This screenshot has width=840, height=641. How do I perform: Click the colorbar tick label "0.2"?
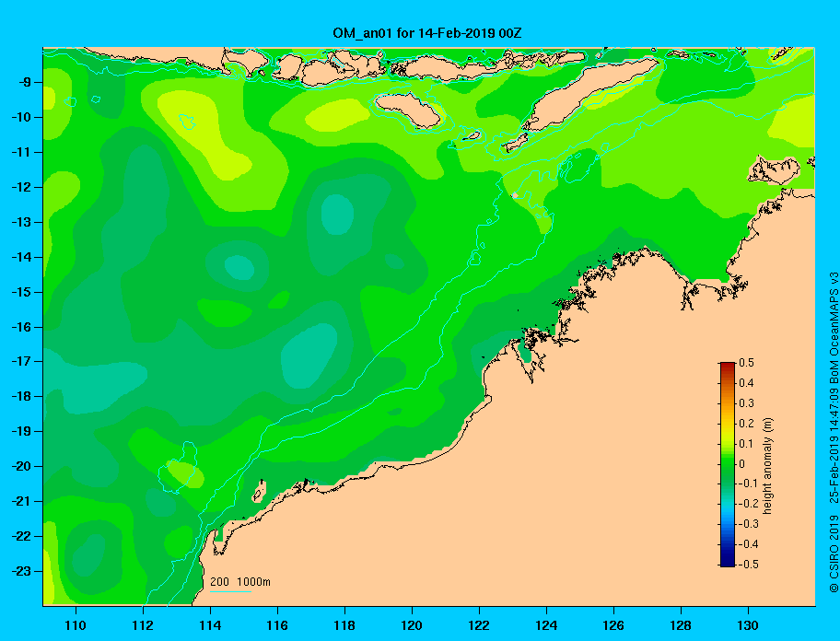coord(746,424)
